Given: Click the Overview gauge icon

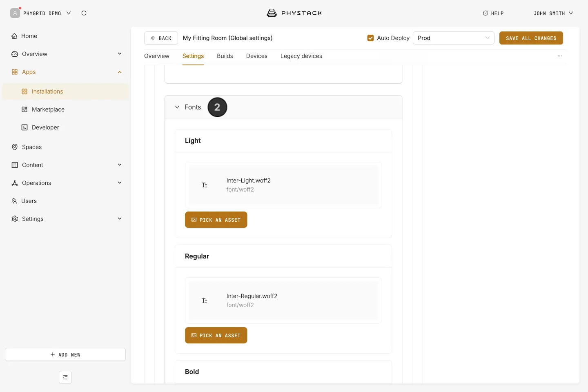Looking at the screenshot, I should 15,54.
